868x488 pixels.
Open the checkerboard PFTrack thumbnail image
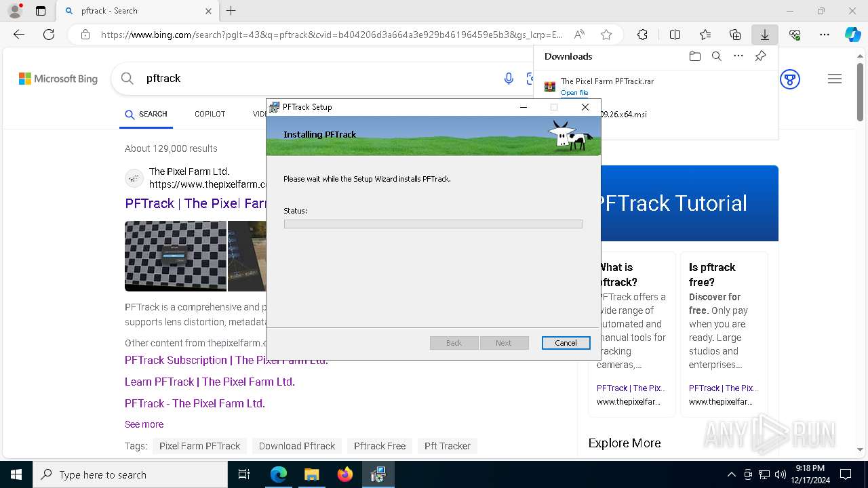176,256
